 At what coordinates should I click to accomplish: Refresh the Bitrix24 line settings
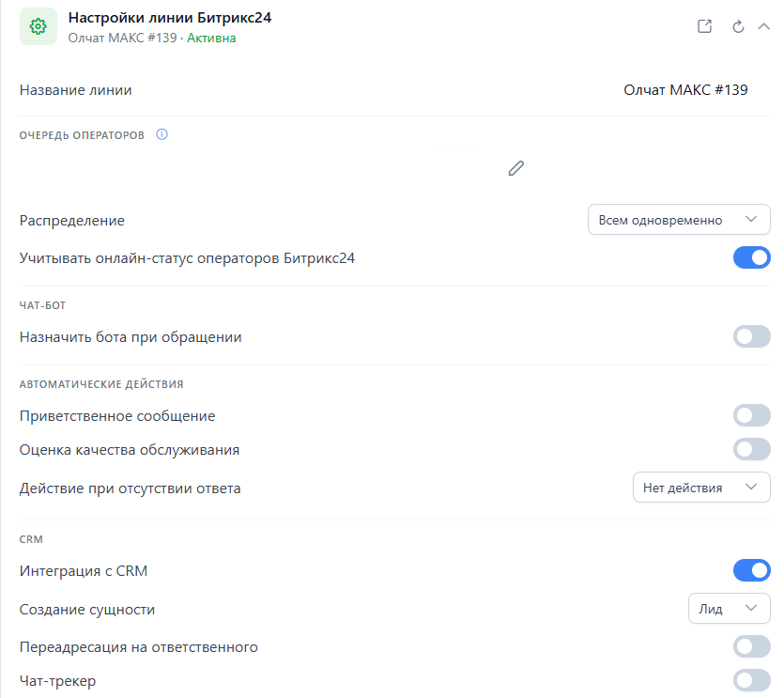[x=738, y=26]
